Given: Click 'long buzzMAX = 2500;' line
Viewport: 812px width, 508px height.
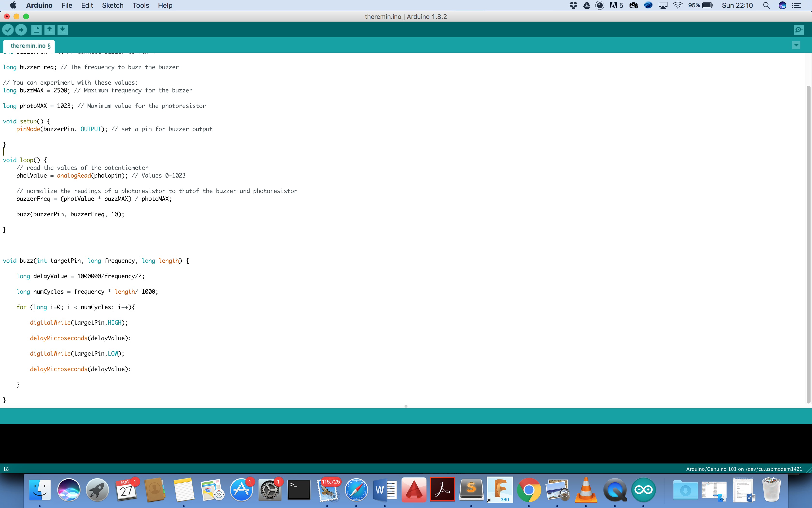Looking at the screenshot, I should pyautogui.click(x=98, y=90).
